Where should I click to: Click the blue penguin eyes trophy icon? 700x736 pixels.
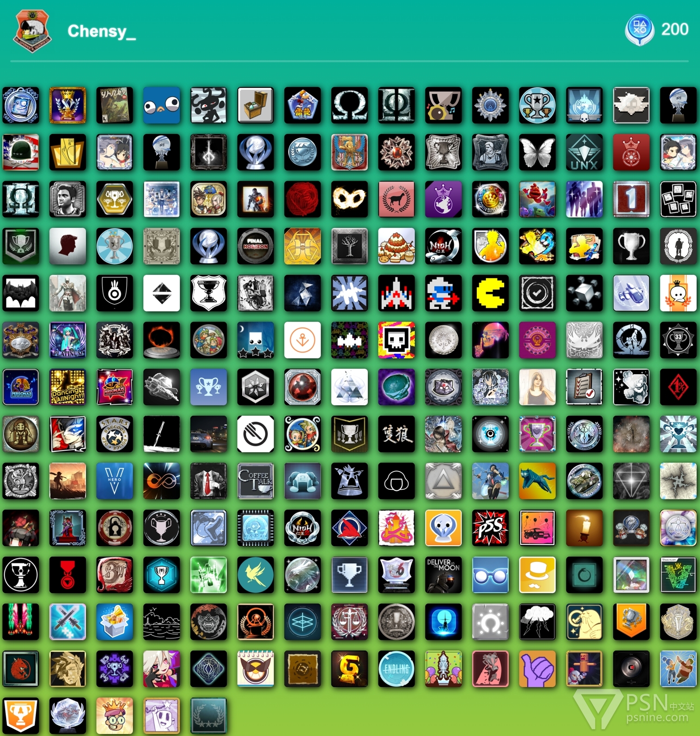pos(162,105)
